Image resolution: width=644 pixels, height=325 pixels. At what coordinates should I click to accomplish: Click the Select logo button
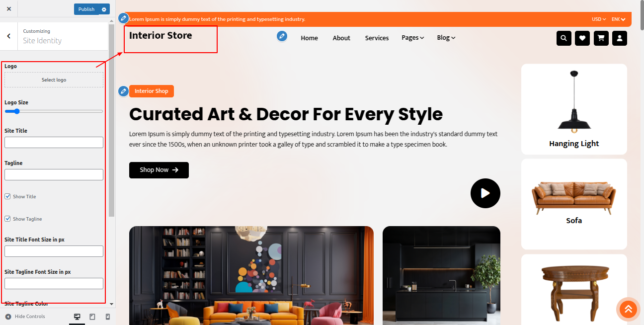[x=54, y=80]
